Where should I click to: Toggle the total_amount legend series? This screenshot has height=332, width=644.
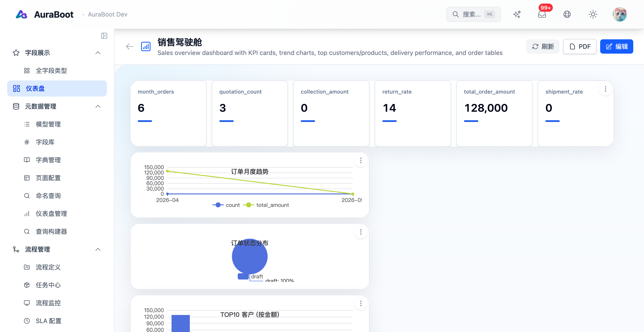click(266, 205)
